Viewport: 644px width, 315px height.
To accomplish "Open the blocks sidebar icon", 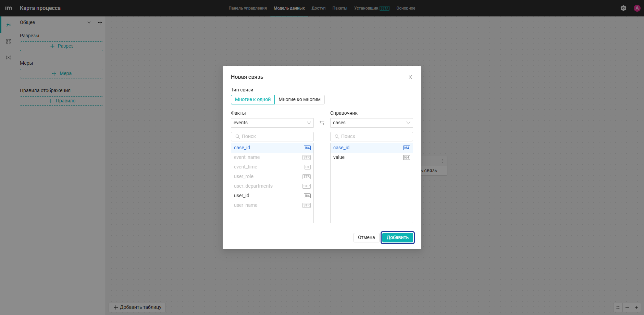I will coord(9,41).
